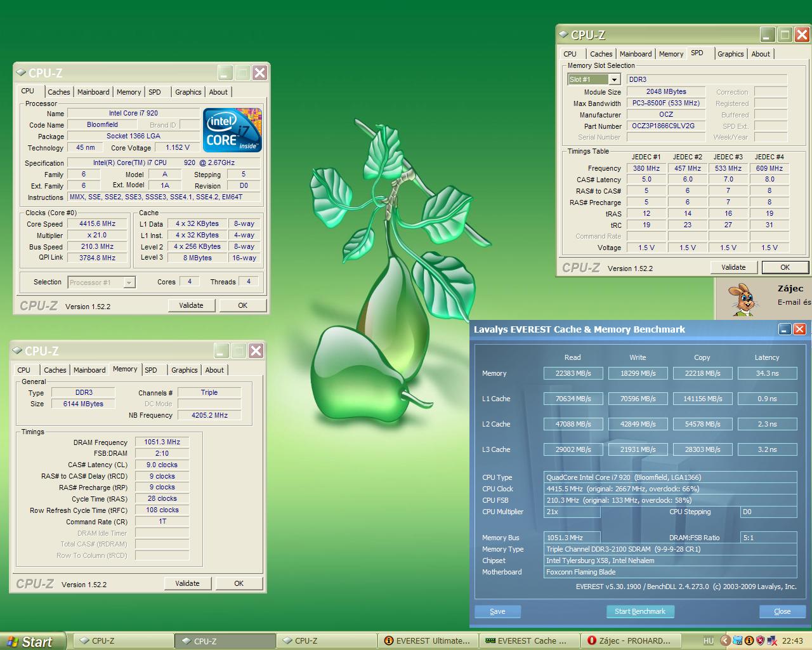This screenshot has height=650, width=812.
Task: Click the Bloomfield code name value
Action: [x=102, y=124]
